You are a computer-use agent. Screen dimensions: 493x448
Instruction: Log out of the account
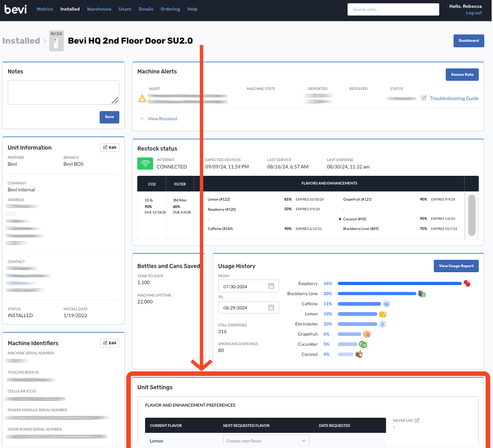(x=474, y=13)
